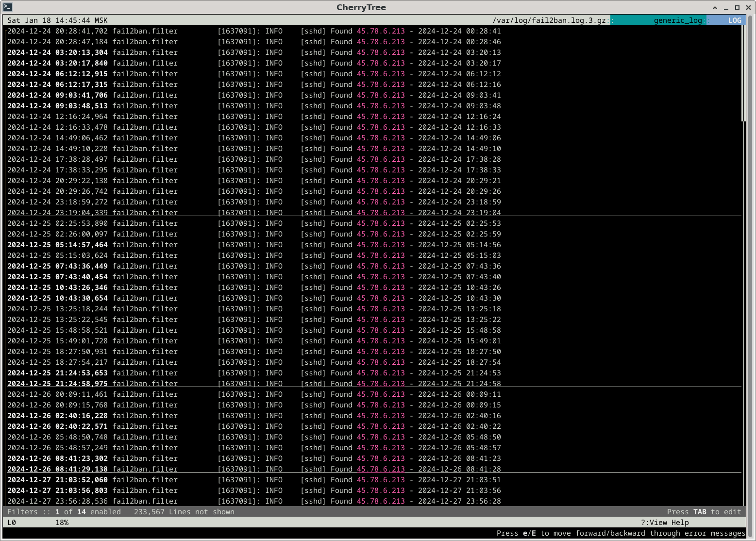
Task: Click the /var/log/fail2ban.log.3.gz file path
Action: coord(549,20)
